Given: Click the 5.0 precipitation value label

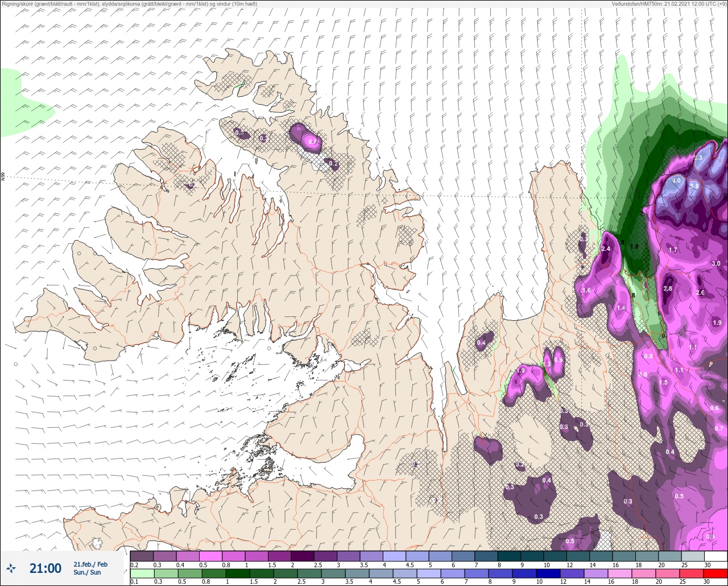Looking at the screenshot, I should click(694, 186).
